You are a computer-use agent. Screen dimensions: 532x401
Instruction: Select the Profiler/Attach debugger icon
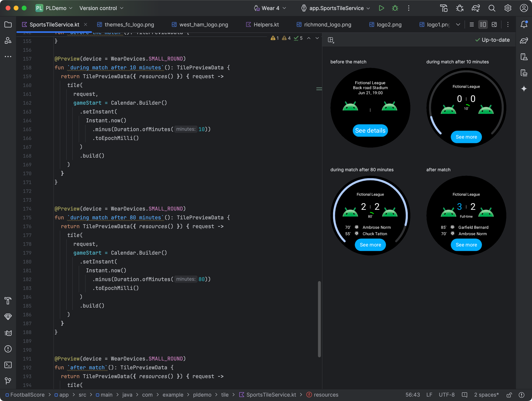point(460,8)
